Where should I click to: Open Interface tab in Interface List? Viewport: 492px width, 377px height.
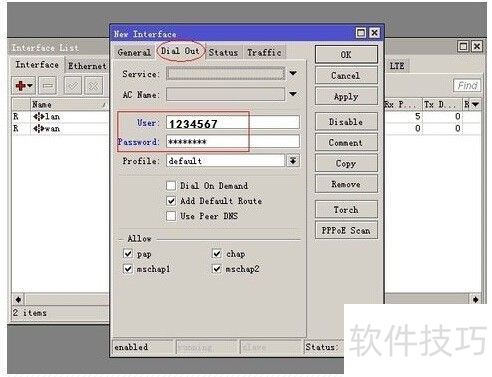[x=37, y=65]
